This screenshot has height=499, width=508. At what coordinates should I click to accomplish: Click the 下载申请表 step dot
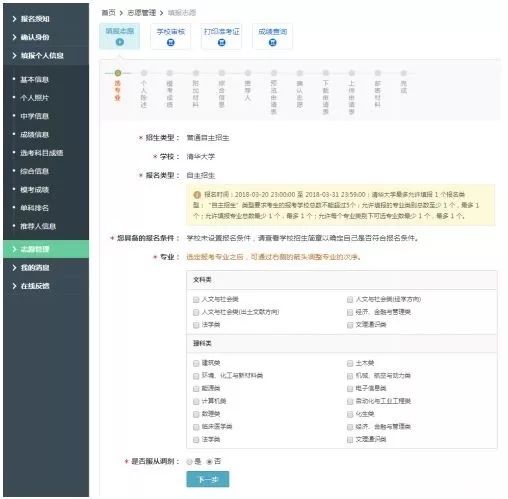point(326,73)
